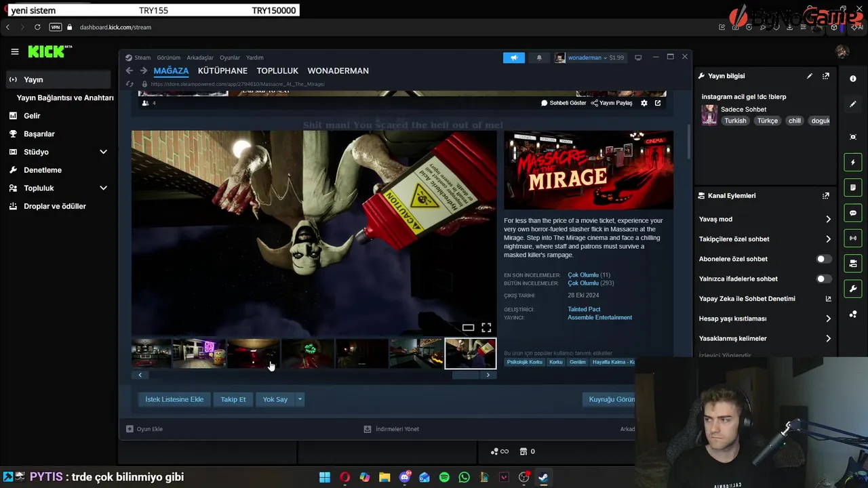Open Steam announcements megaphone button
Image resolution: width=868 pixels, height=488 pixels.
pos(514,58)
